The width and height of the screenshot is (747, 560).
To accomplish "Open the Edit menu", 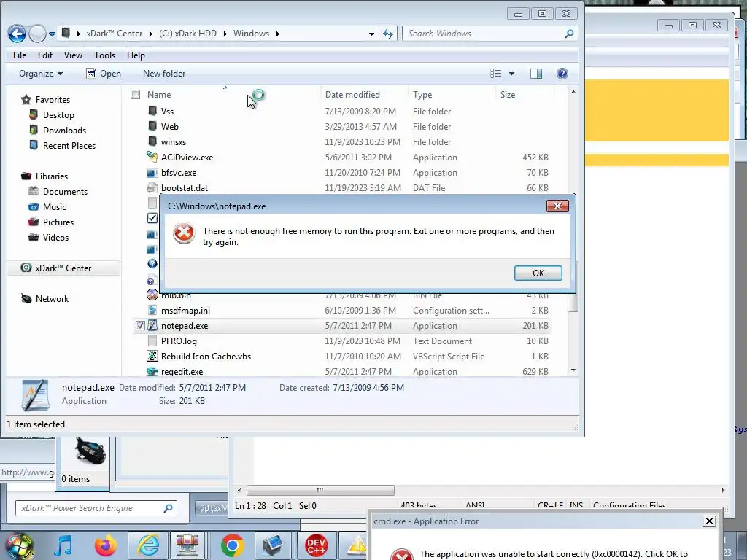I will coord(45,55).
